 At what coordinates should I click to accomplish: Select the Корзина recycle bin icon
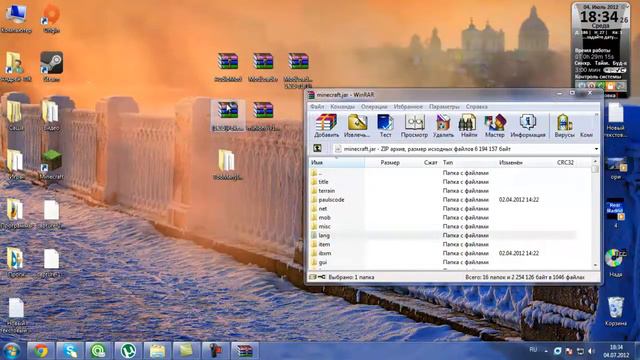coord(616,311)
